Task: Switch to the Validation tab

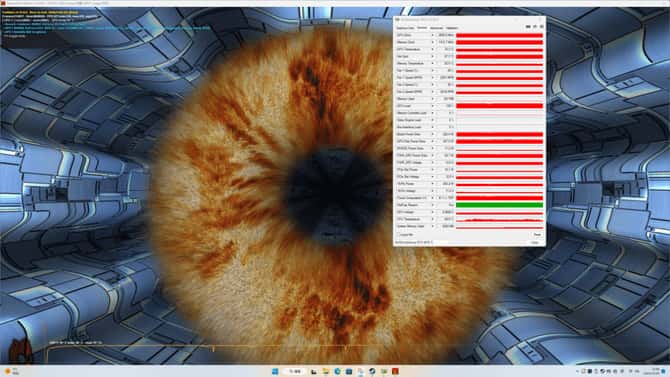Action: [x=452, y=28]
